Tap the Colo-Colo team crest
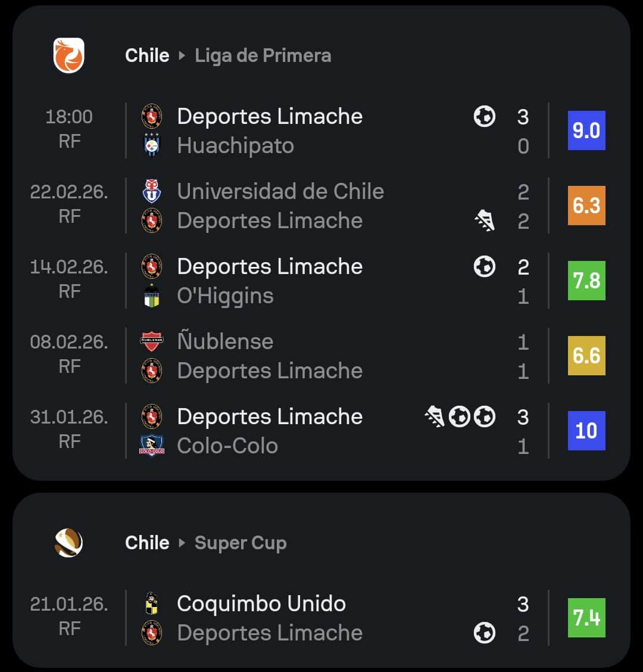 point(152,446)
